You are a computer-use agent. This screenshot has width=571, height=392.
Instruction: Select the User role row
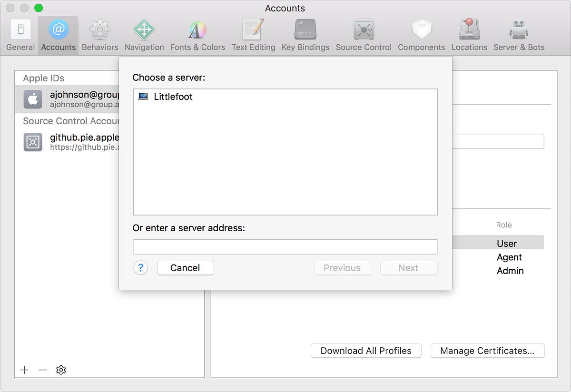[498, 243]
